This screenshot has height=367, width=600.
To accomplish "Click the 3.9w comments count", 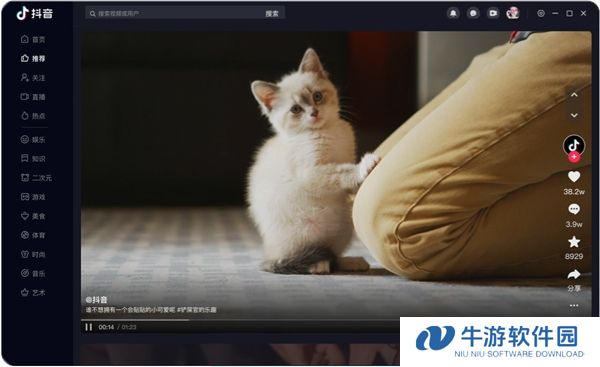I will tap(574, 224).
